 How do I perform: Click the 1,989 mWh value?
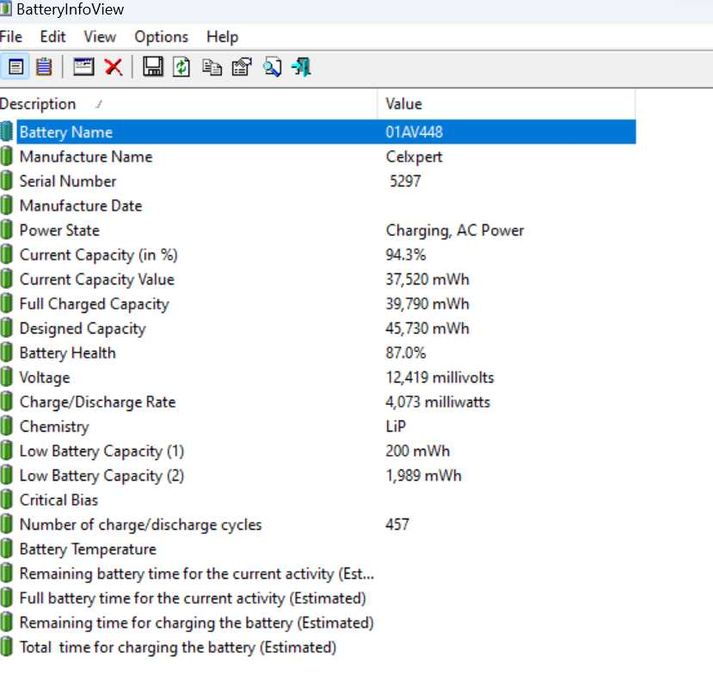(x=423, y=476)
